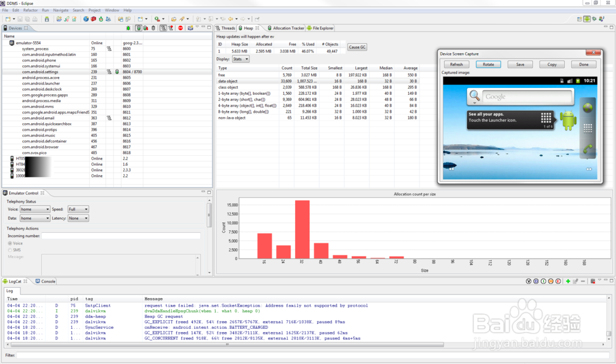Screen dimensions: 616x364
Task: Click the Cause GC trash icon in Devices toolbar
Action: 153,28
